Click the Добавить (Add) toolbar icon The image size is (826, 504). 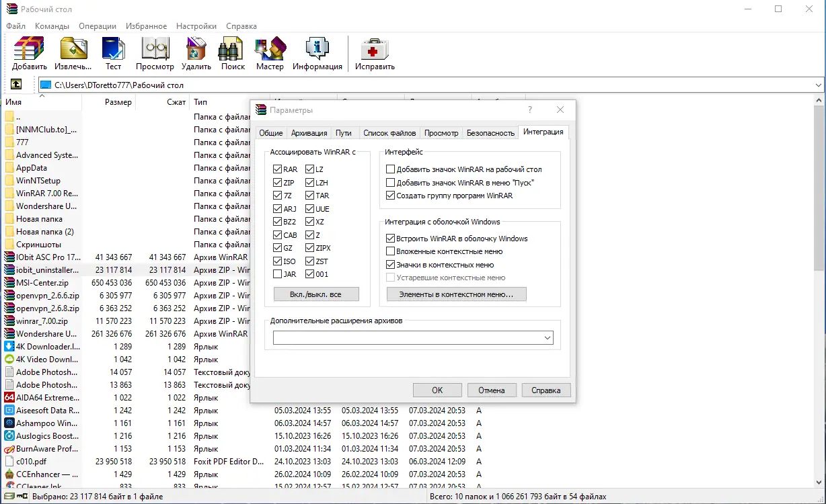click(29, 49)
